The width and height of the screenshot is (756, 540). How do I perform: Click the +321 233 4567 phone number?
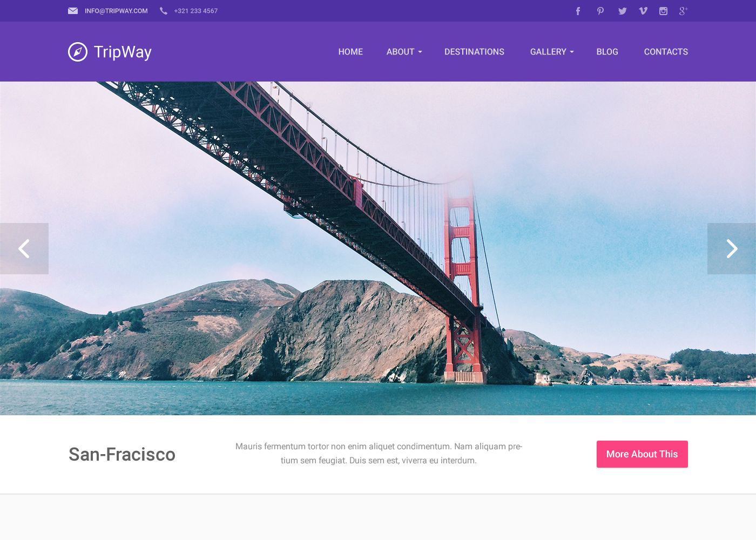[195, 11]
